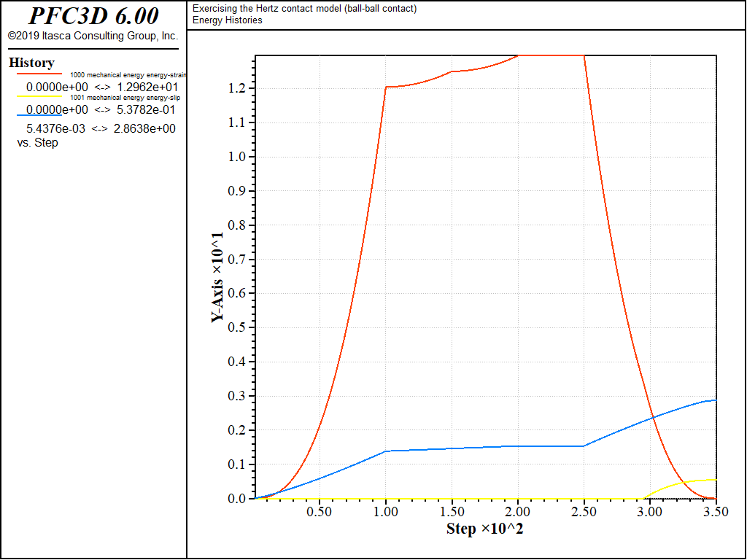This screenshot has width=747, height=560.
Task: Click the History legend heading
Action: 31,63
